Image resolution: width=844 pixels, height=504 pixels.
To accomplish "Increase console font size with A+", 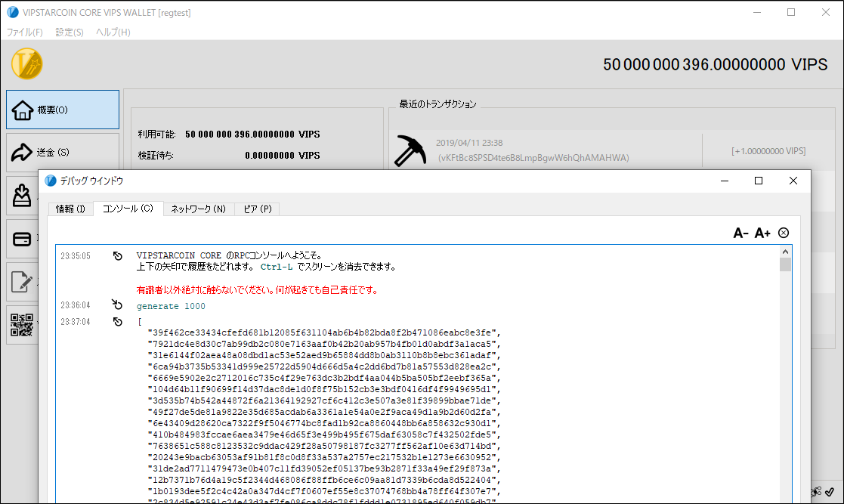I will 762,233.
